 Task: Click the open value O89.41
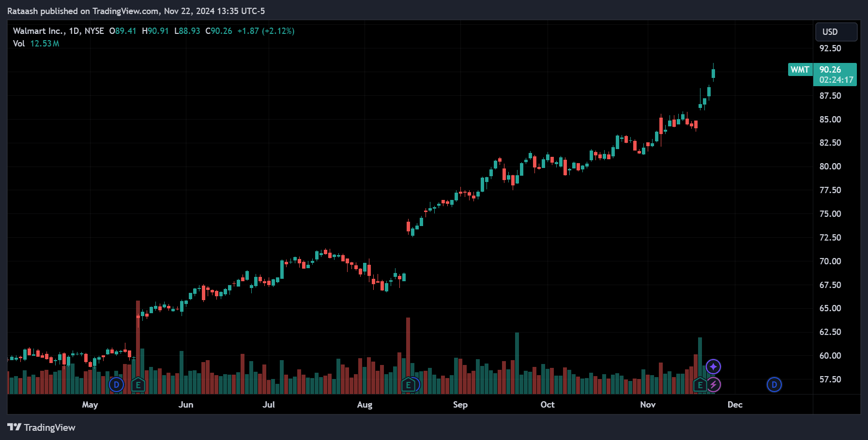pos(122,31)
